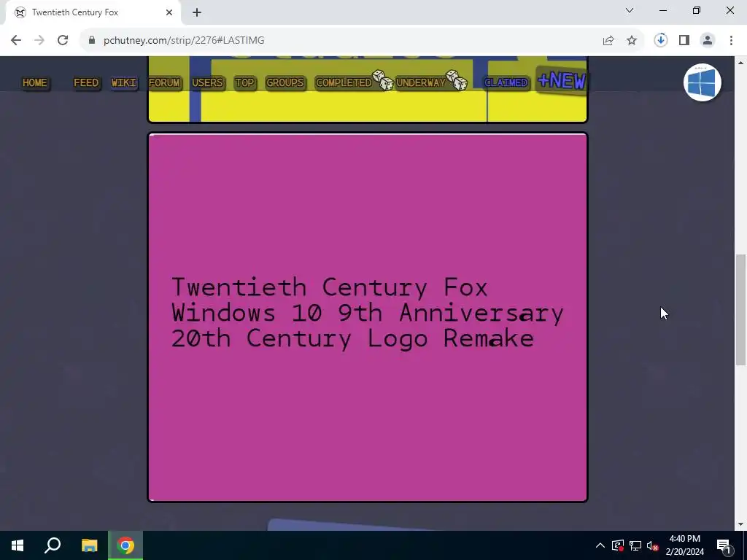Open the GROUPS page

[285, 83]
